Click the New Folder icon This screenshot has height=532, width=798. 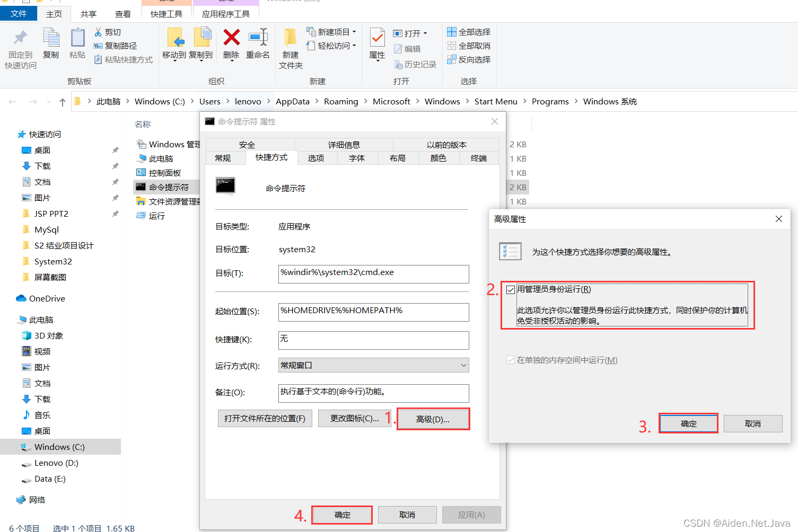[290, 38]
